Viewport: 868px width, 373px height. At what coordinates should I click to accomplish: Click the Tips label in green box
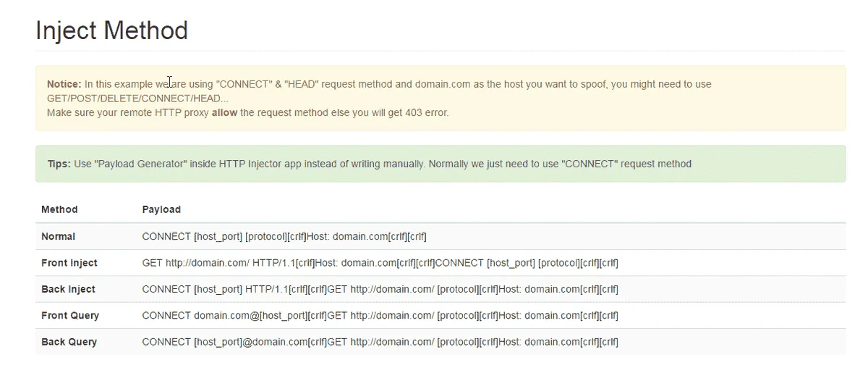tap(59, 164)
